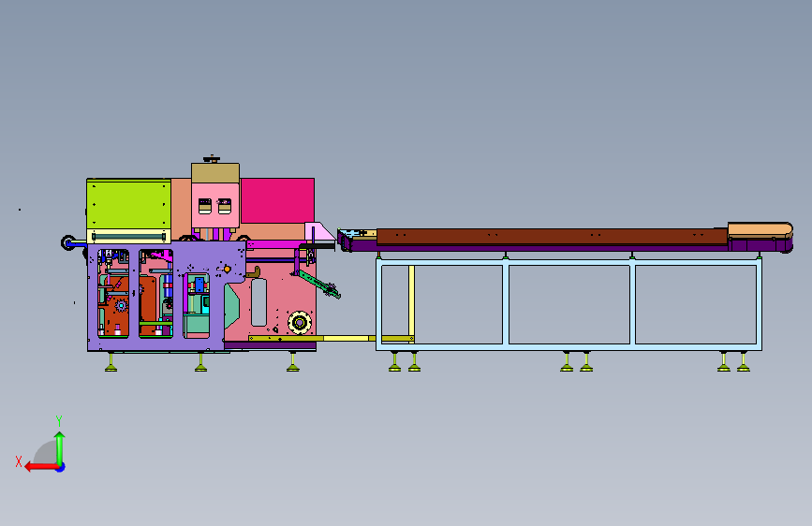This screenshot has width=812, height=526.
Task: Click the red X axis arrow of the triad
Action: (x=41, y=467)
